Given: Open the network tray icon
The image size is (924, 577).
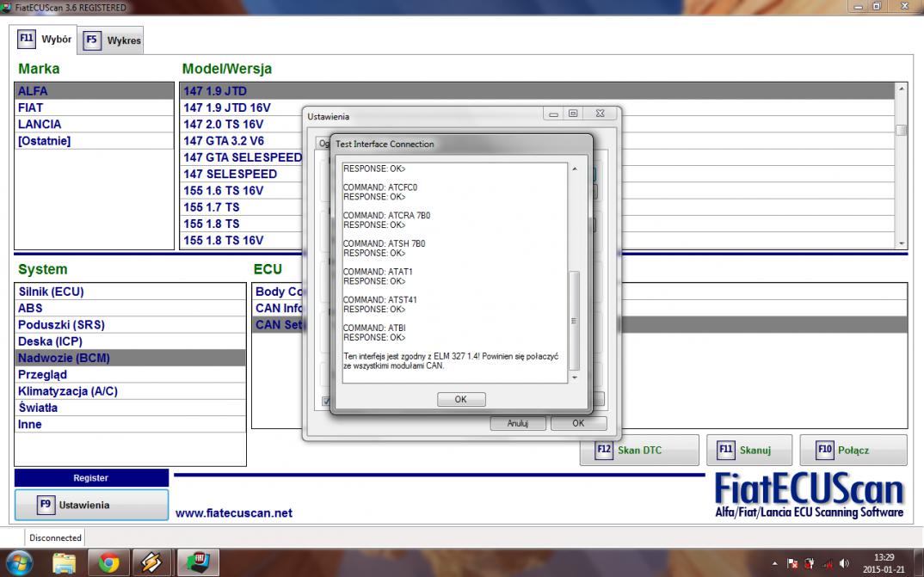Looking at the screenshot, I should (828, 563).
